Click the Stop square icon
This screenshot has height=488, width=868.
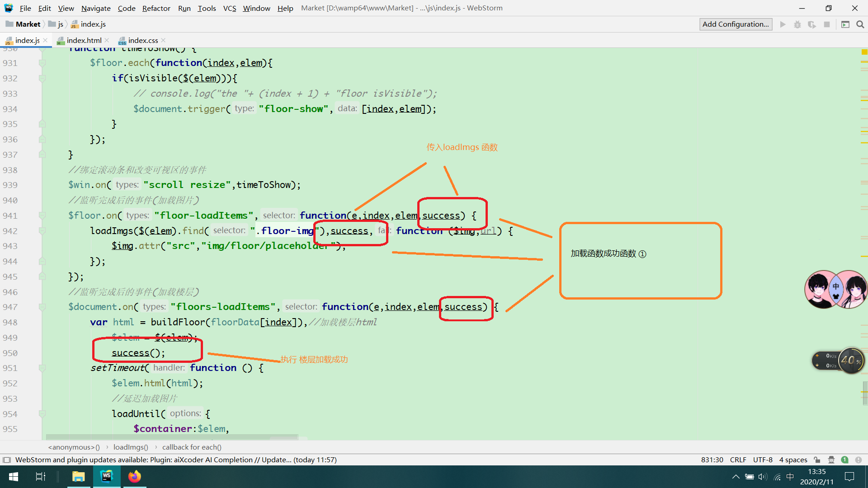tap(827, 24)
